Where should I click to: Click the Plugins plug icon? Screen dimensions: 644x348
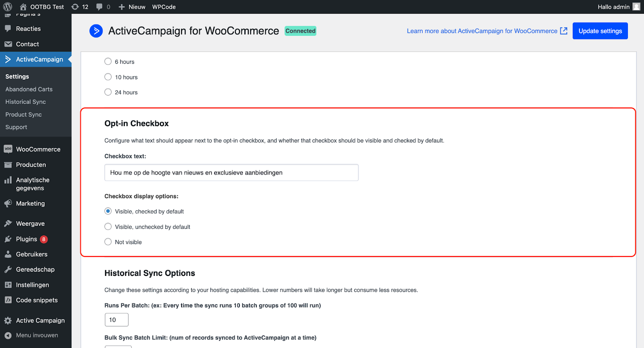point(8,239)
